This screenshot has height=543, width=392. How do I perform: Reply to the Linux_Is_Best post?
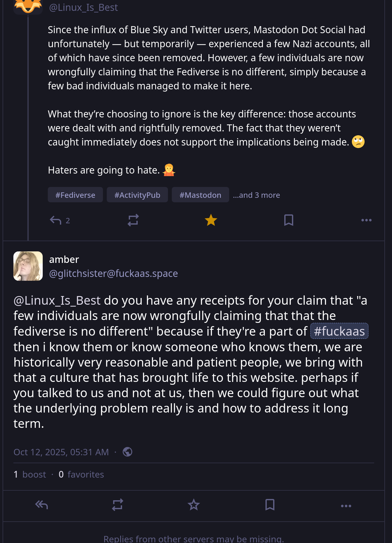click(x=60, y=220)
